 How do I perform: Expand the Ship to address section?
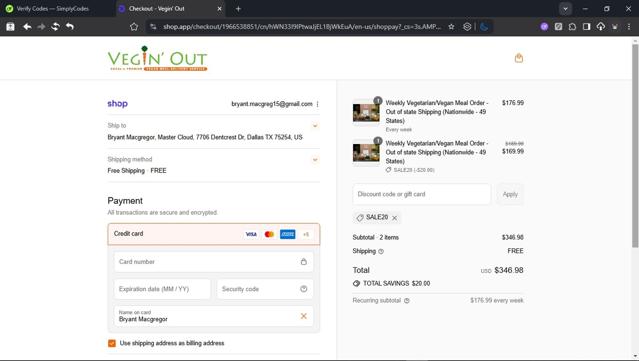[315, 126]
